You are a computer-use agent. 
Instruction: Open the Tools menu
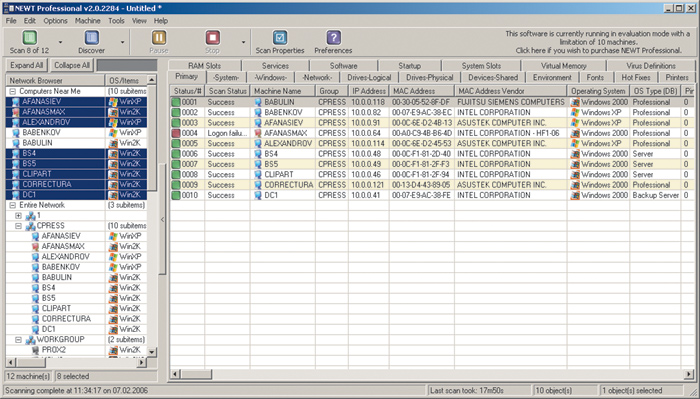[x=116, y=21]
